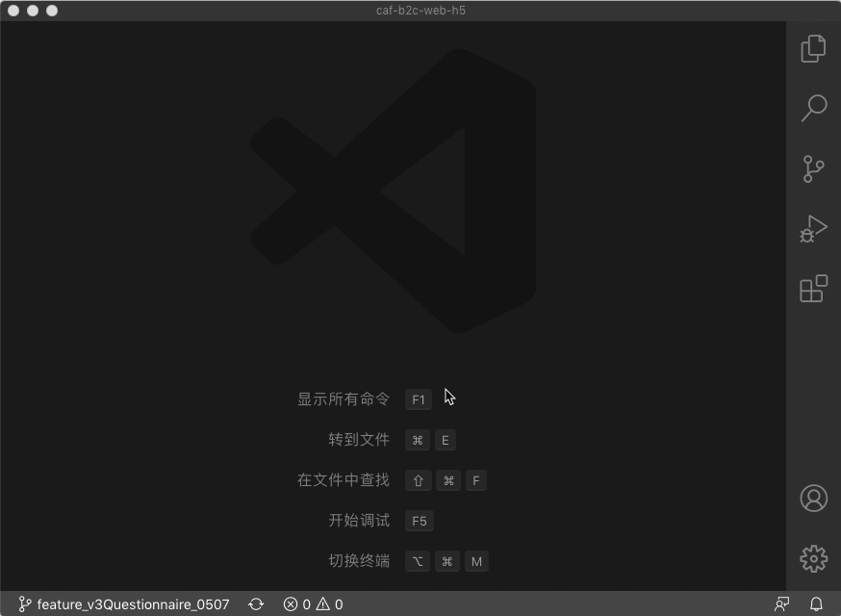
Task: Open the Search icon in the activity bar
Action: 813,109
